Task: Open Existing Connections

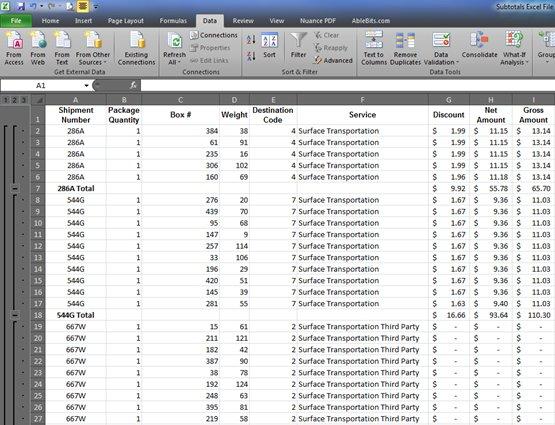Action: [x=136, y=48]
